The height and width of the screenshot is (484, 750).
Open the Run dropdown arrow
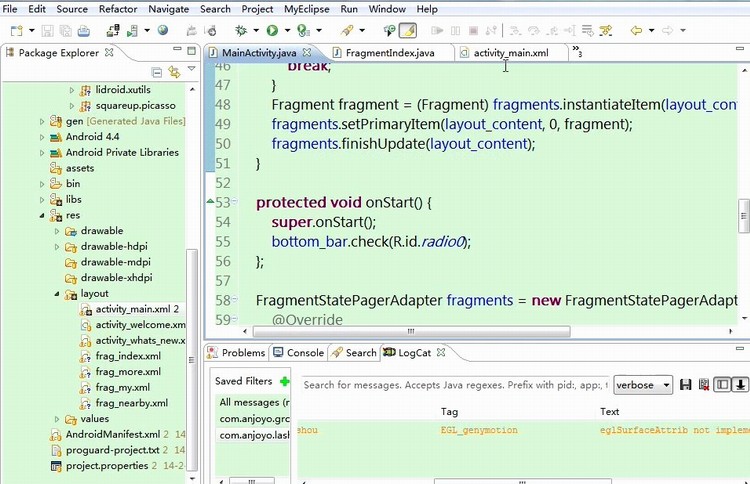pyautogui.click(x=287, y=31)
